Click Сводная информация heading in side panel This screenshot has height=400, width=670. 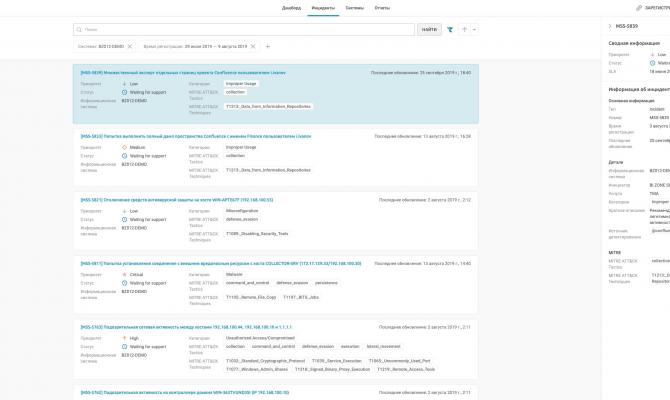point(634,43)
